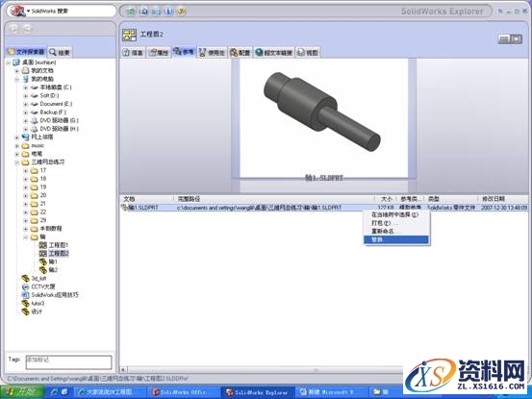The width and height of the screenshot is (532, 399).
Task: Expand the 本地磁盘 (C:) drive
Action: 25,87
